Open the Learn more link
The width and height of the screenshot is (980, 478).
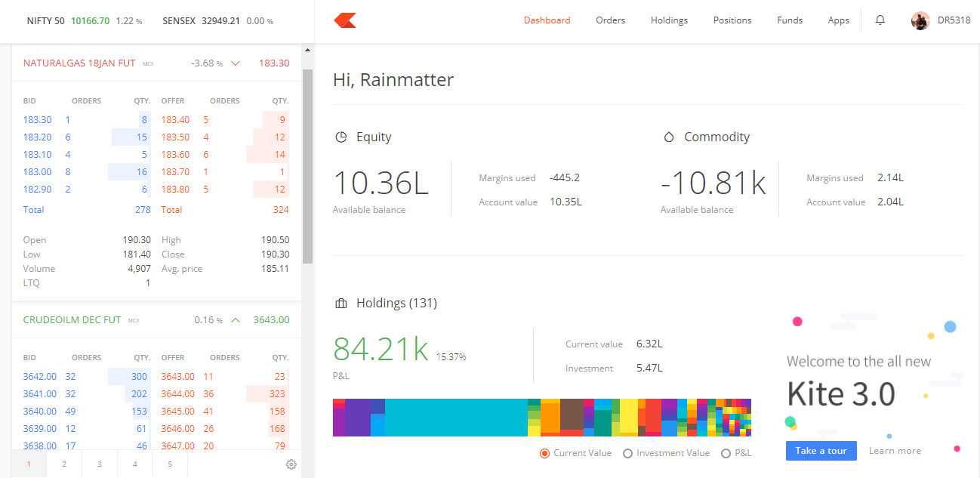pyautogui.click(x=895, y=451)
